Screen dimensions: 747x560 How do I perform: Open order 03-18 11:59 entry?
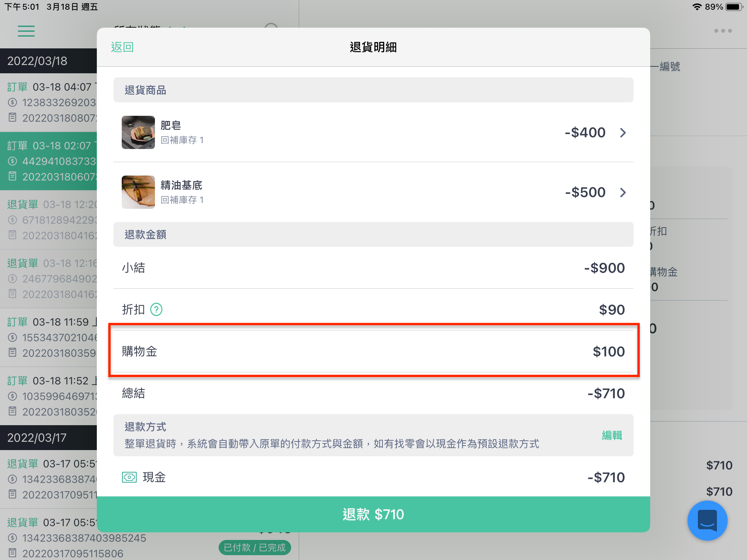click(x=48, y=338)
